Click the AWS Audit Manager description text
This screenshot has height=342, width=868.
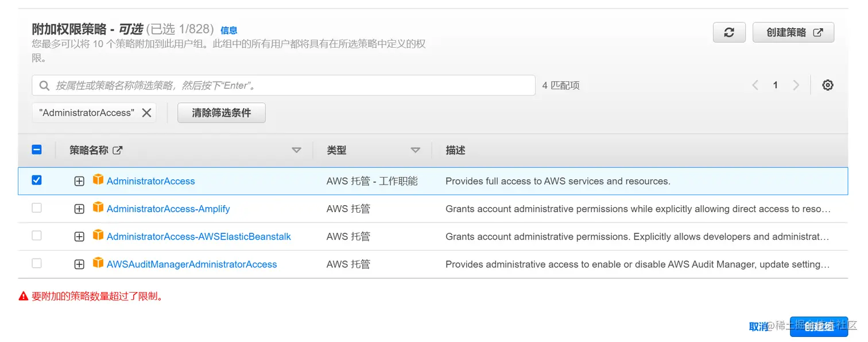(x=637, y=264)
